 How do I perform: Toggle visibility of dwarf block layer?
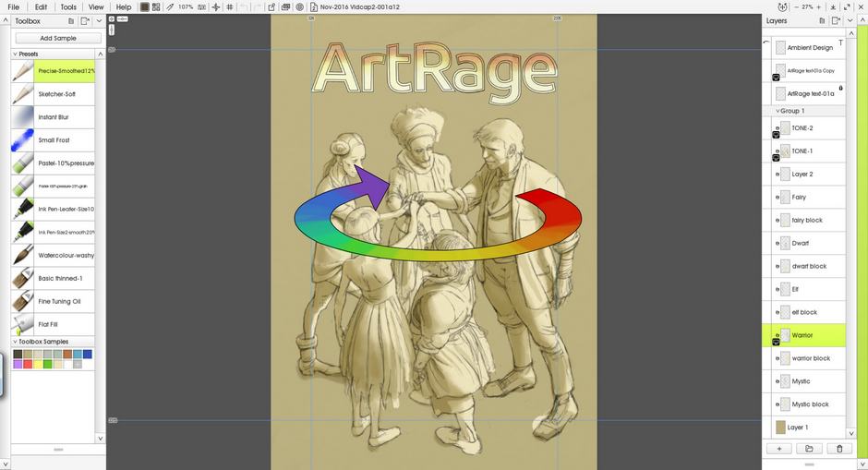pos(778,266)
